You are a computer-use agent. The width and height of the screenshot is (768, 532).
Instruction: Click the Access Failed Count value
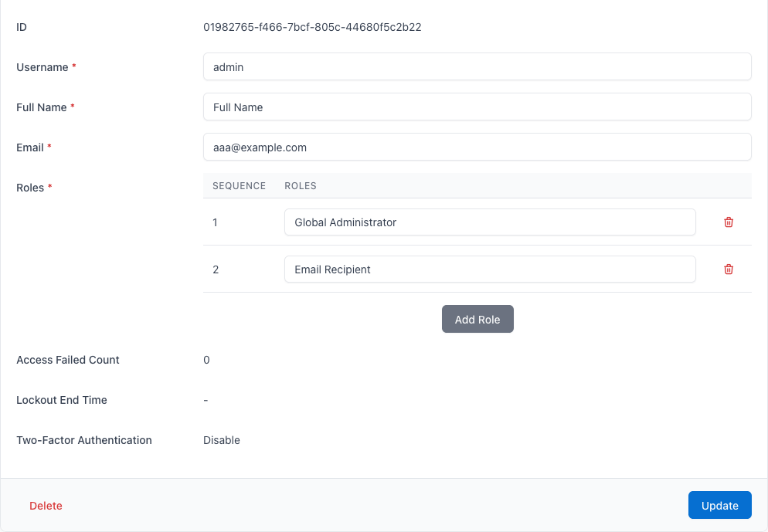pos(206,359)
